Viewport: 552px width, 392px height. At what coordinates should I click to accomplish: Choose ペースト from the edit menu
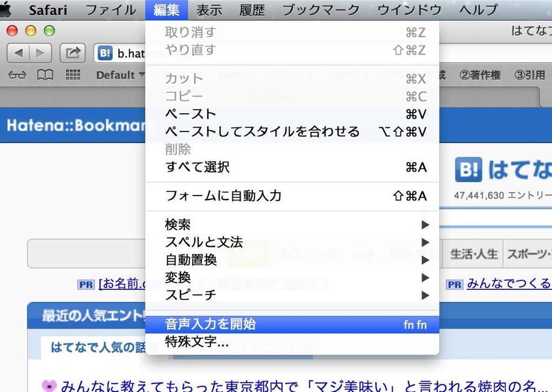[x=292, y=114]
